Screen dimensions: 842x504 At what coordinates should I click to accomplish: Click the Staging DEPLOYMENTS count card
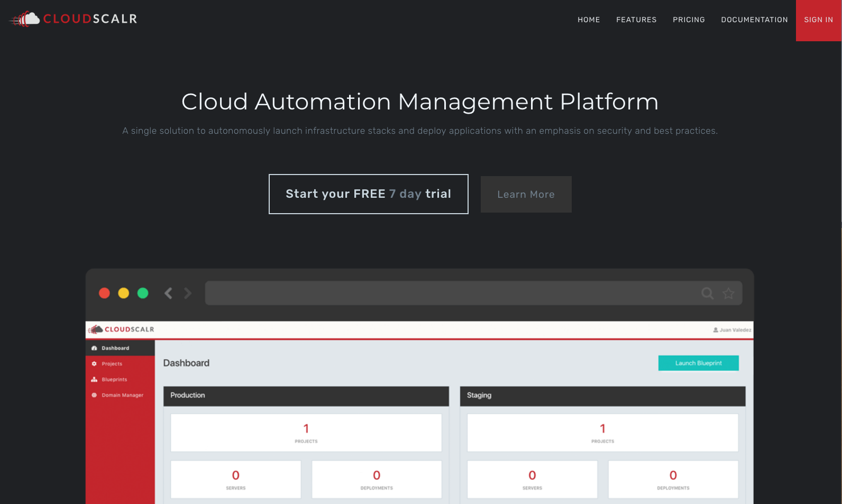pyautogui.click(x=673, y=479)
